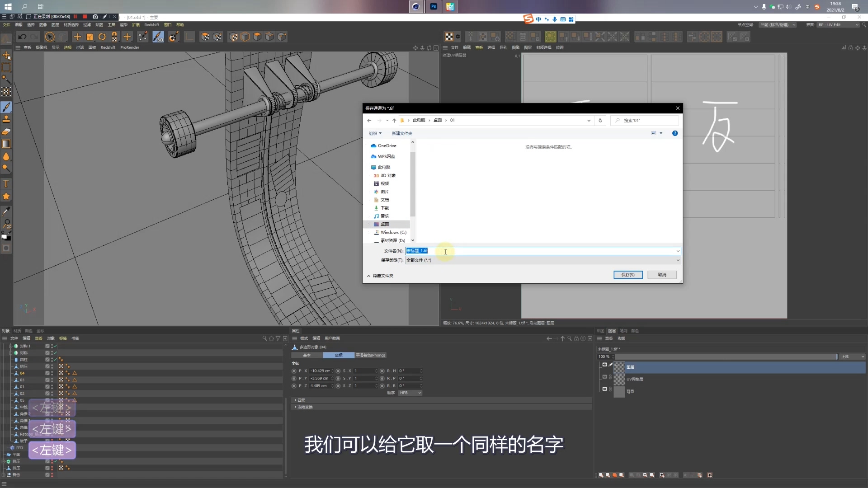Pick the Gradient tool

[6, 144]
